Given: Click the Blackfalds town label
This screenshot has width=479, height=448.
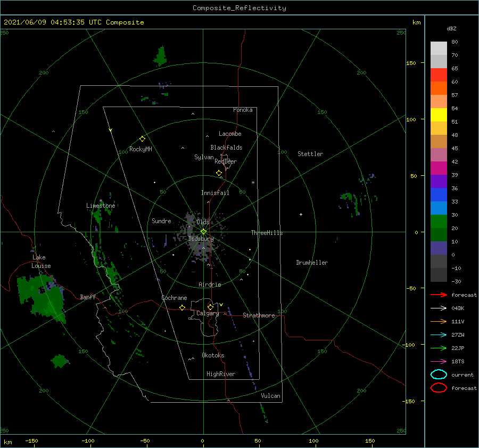Looking at the screenshot, I should pyautogui.click(x=226, y=148).
